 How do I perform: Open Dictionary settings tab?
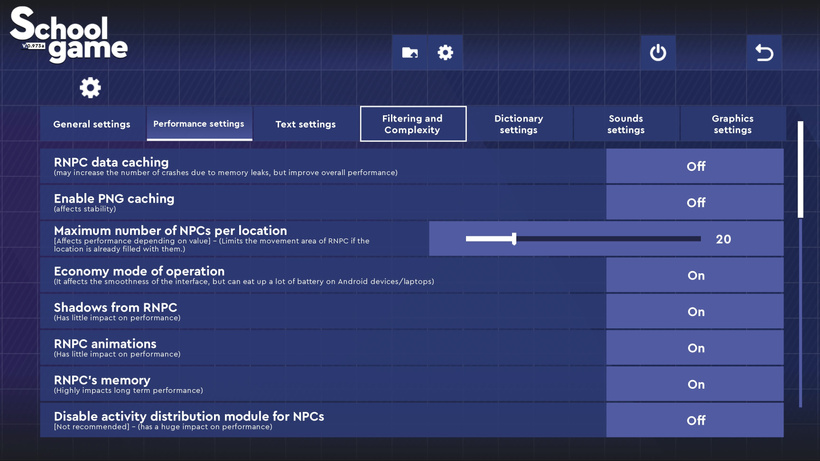pyautogui.click(x=519, y=124)
